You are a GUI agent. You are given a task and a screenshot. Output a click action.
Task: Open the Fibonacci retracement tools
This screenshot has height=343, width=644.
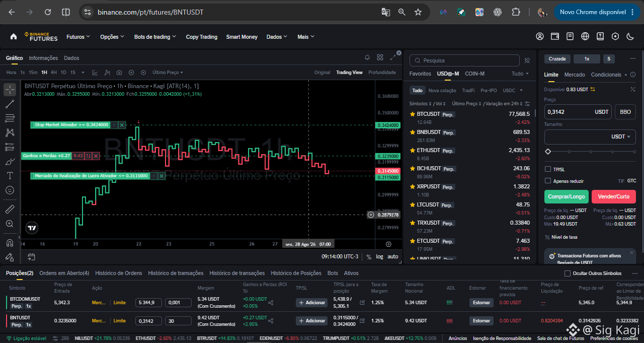10,118
